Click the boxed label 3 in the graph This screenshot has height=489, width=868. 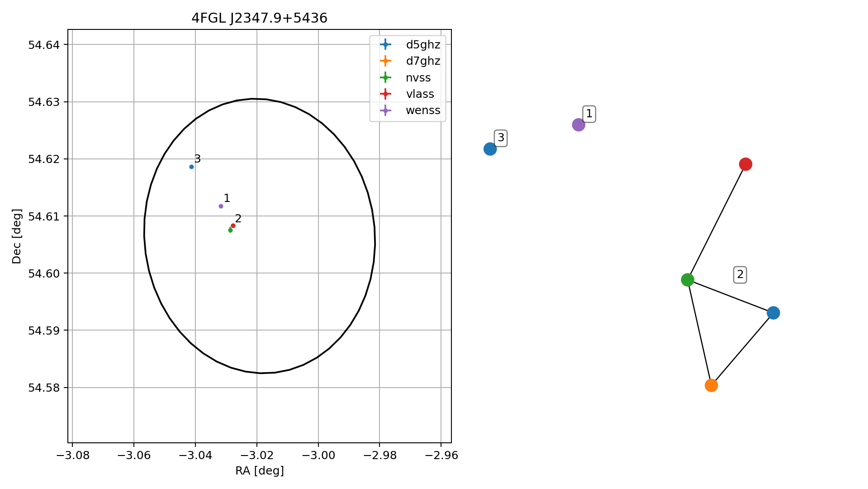[501, 138]
